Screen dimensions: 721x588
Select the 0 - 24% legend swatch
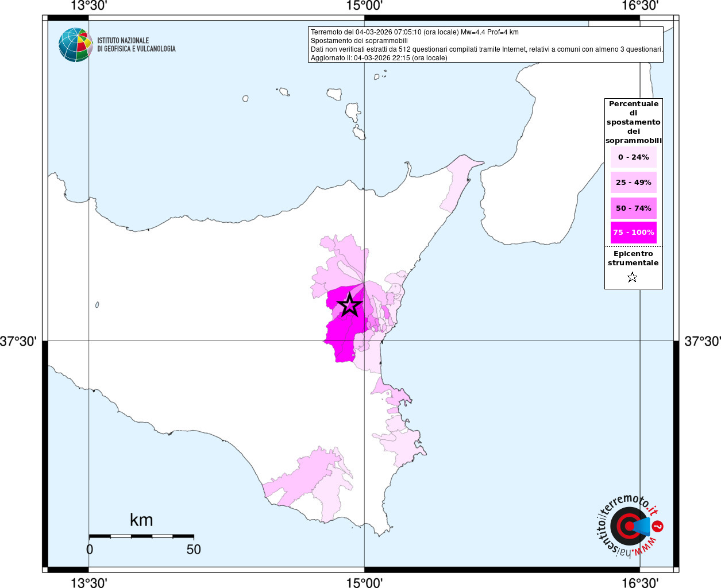click(x=634, y=157)
